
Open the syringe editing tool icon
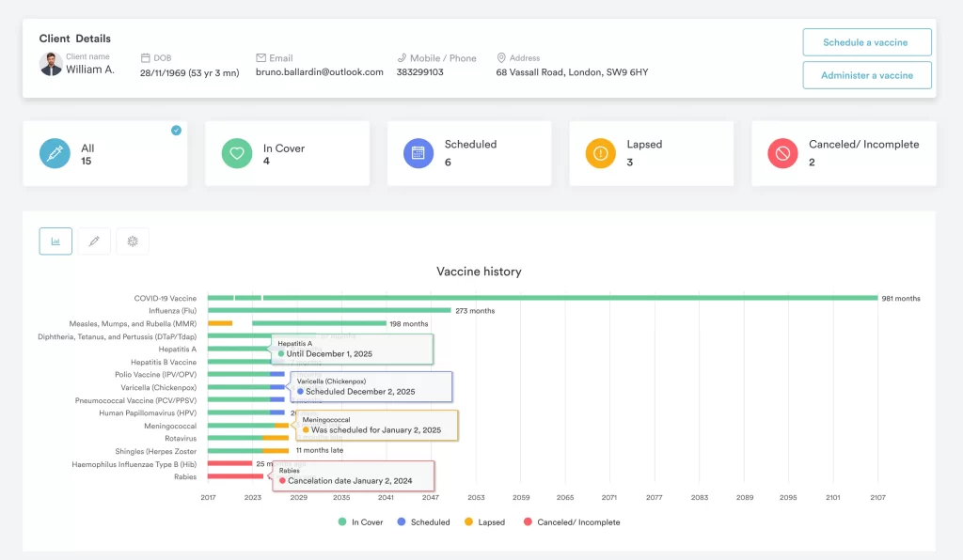(93, 241)
